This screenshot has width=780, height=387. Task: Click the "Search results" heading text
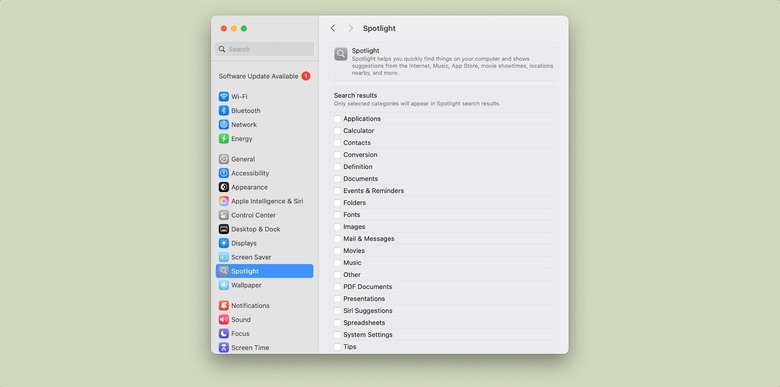pyautogui.click(x=355, y=96)
